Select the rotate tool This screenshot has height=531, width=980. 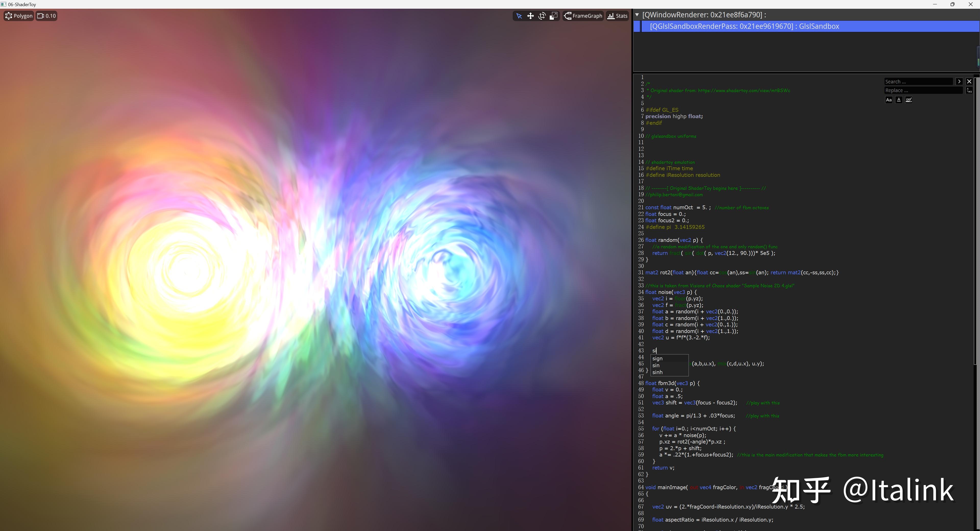coord(542,16)
